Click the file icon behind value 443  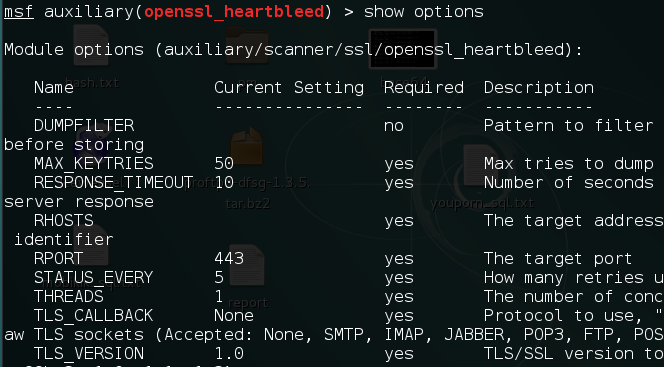[x=247, y=265]
